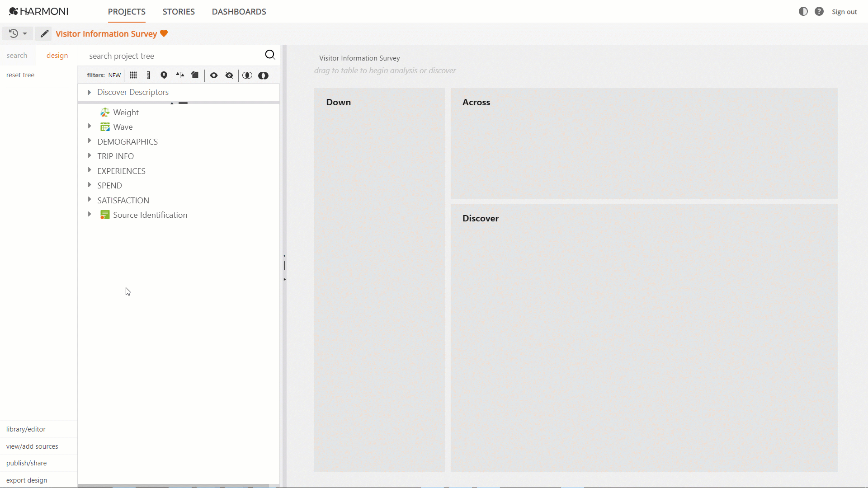
Task: Click the Visitor Information Survey table heading
Action: pos(359,58)
